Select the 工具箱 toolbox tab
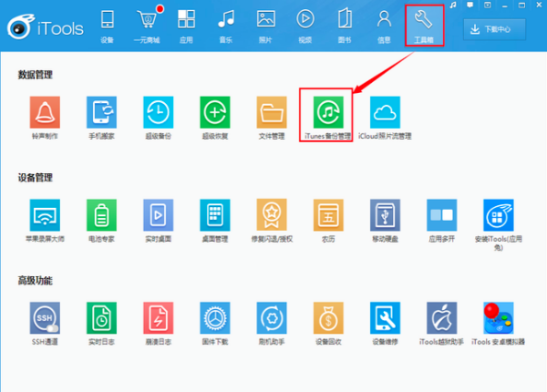Image resolution: width=547 pixels, height=392 pixels. pos(424,26)
